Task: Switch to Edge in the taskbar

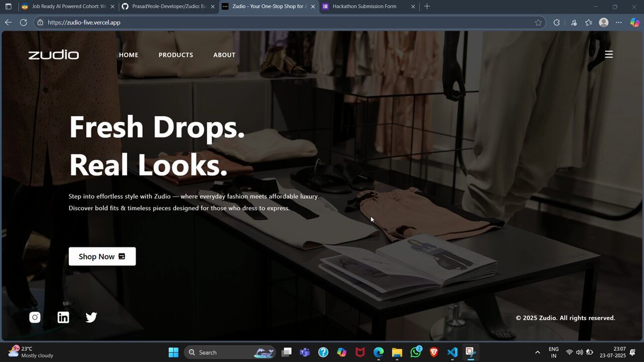Action: 378,352
